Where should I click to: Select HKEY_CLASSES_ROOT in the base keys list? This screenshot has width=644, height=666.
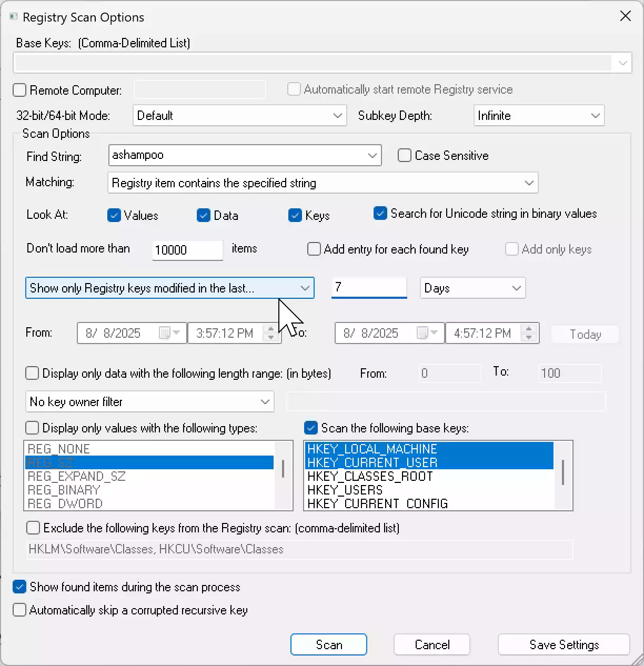(370, 476)
